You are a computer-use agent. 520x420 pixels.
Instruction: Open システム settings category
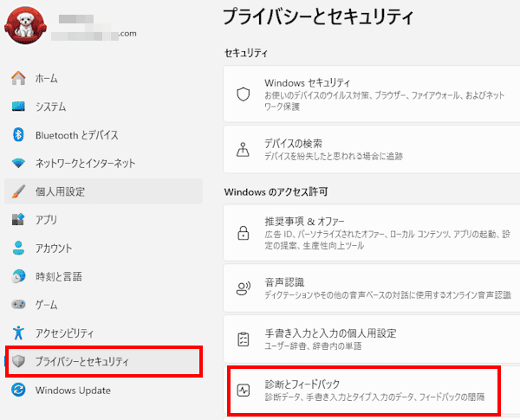point(103,107)
